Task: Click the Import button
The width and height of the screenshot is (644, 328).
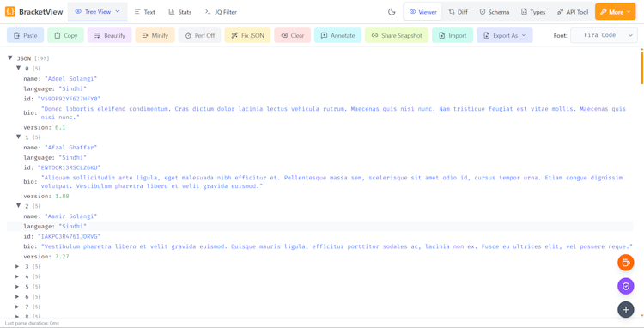Action: click(453, 35)
